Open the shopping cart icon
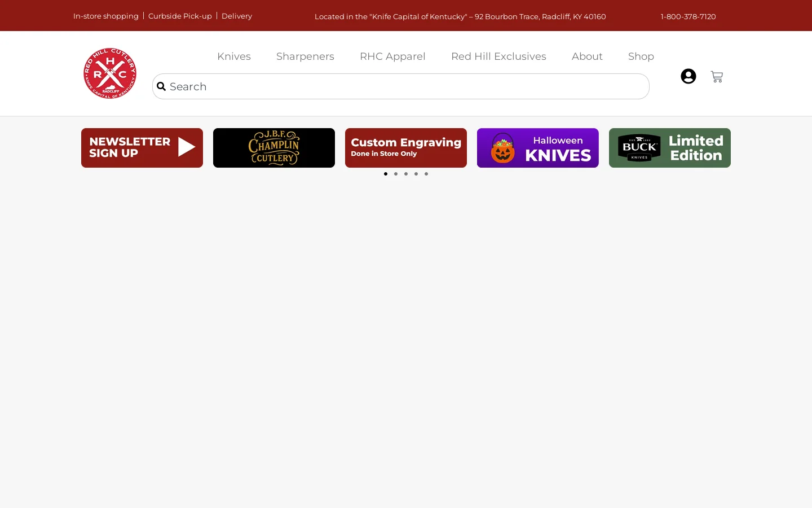This screenshot has height=508, width=812. (x=717, y=77)
